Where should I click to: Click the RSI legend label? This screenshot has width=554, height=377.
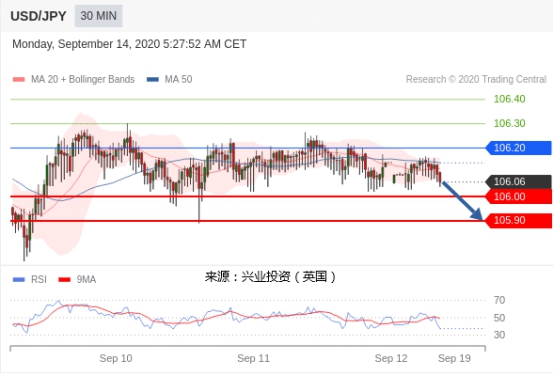point(39,279)
